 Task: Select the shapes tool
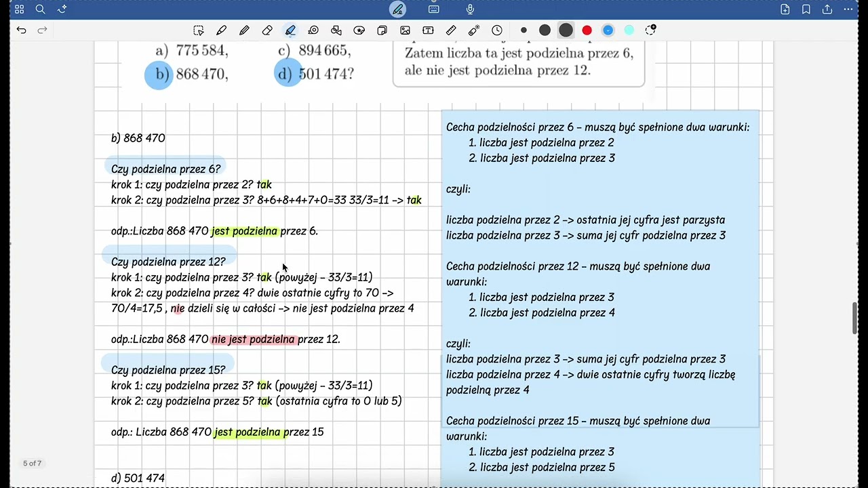click(336, 30)
